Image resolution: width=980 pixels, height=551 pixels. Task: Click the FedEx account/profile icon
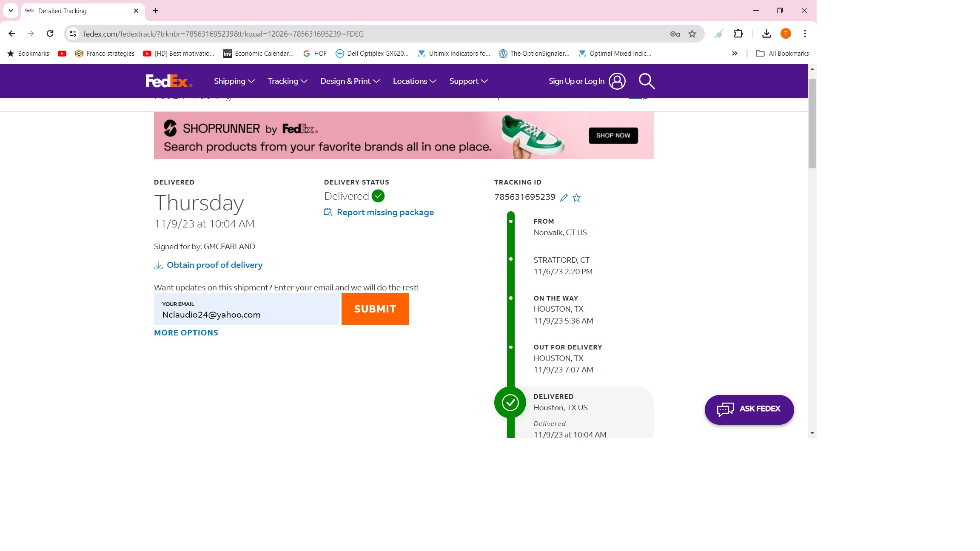pyautogui.click(x=617, y=81)
